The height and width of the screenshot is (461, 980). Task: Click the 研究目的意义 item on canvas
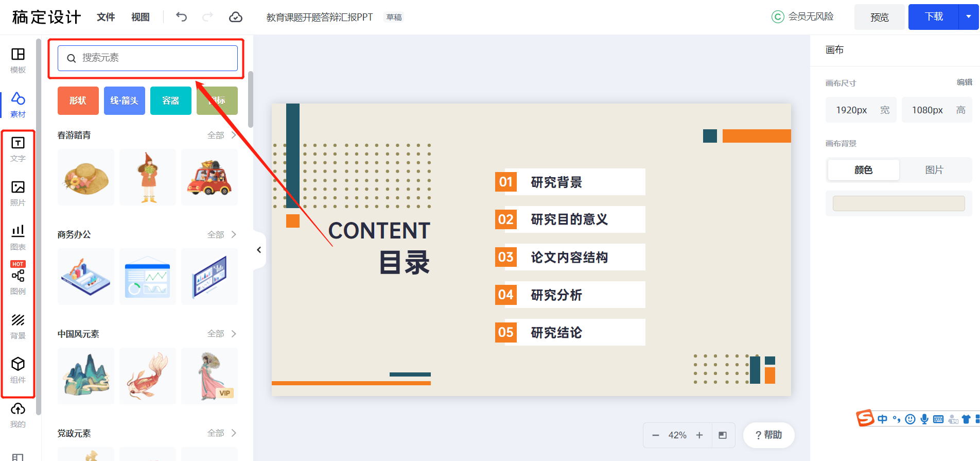click(569, 219)
